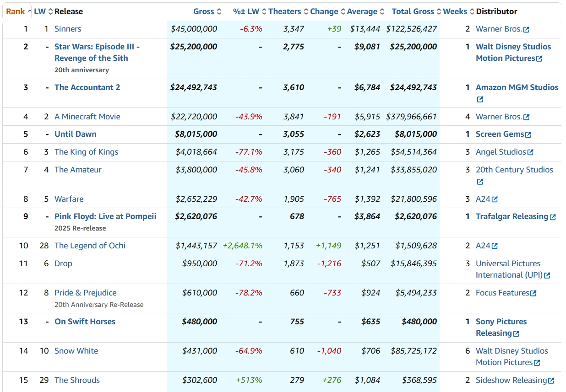Click the -1,216 theater change for Drop
Image resolution: width=566 pixels, height=392 pixels.
point(329,263)
